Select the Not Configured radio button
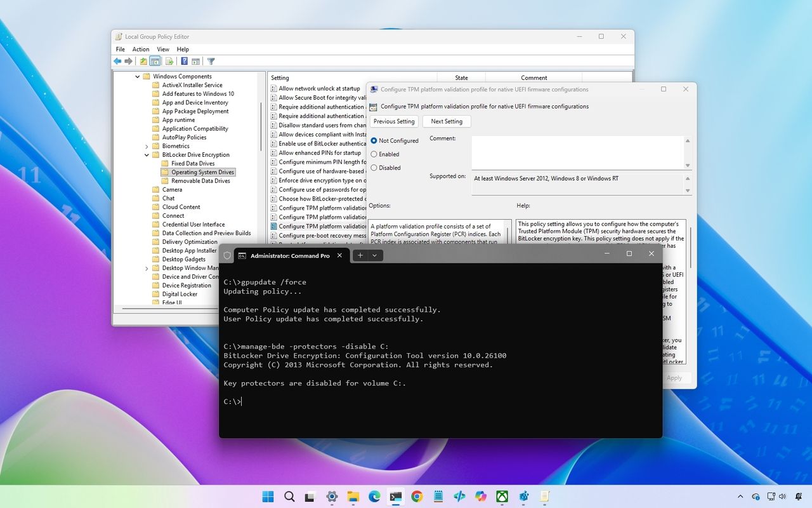Screen dimensions: 812x508 [374, 140]
